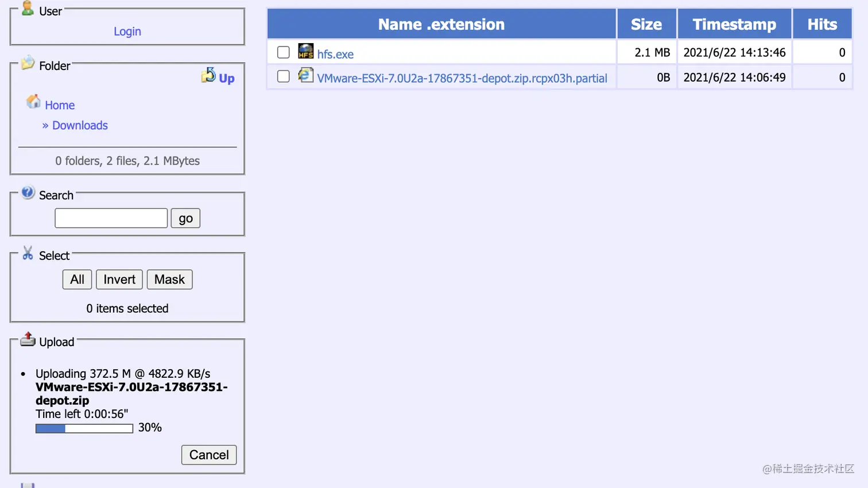Click timestamp 2021/6/22 14:13:46

click(734, 52)
